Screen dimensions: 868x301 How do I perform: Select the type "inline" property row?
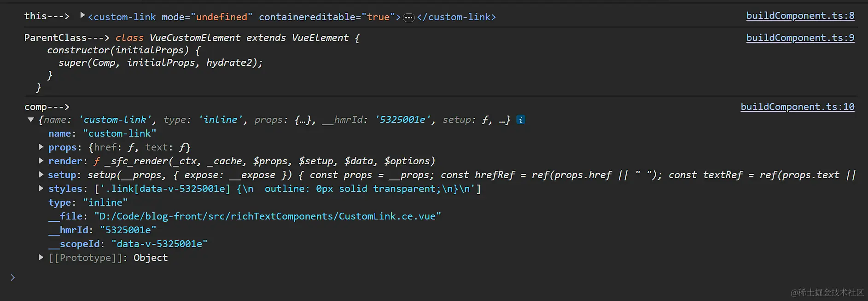[87, 203]
